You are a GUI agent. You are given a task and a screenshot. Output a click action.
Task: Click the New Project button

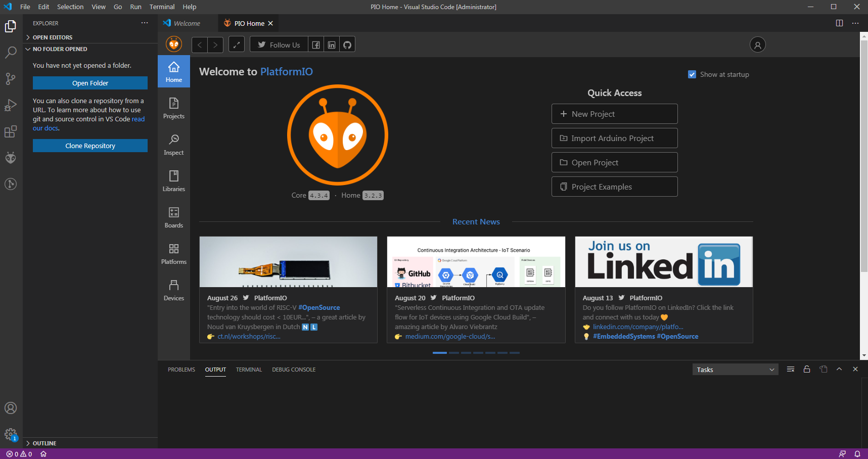coord(615,114)
